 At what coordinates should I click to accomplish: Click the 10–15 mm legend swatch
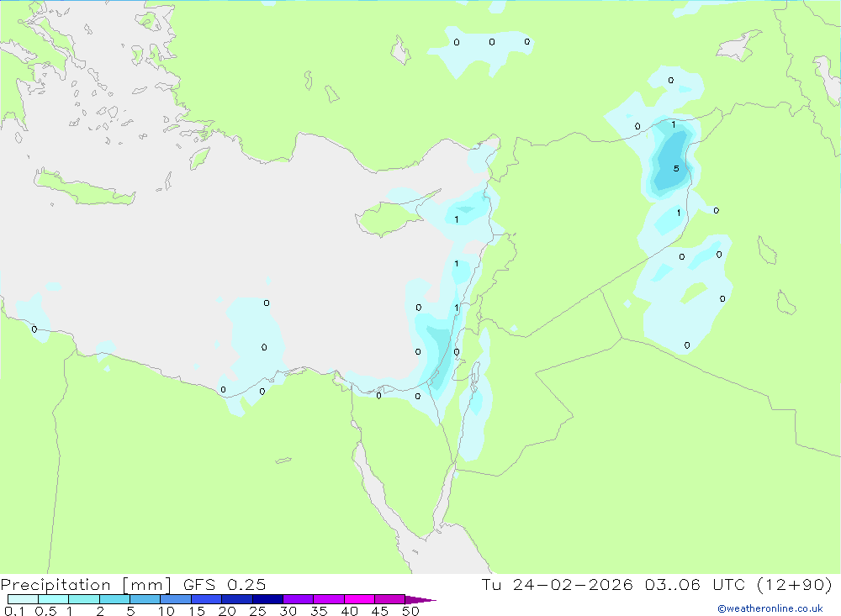pos(176,599)
